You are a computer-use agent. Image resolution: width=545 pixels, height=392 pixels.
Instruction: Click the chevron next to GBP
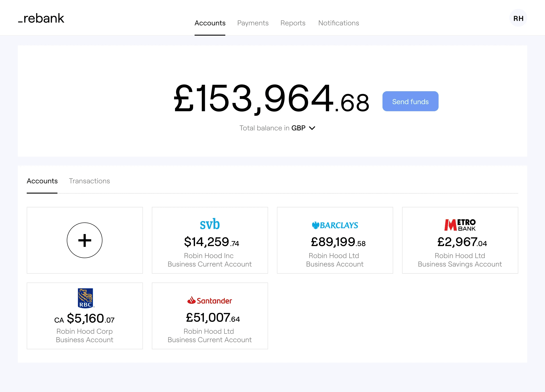(x=312, y=128)
